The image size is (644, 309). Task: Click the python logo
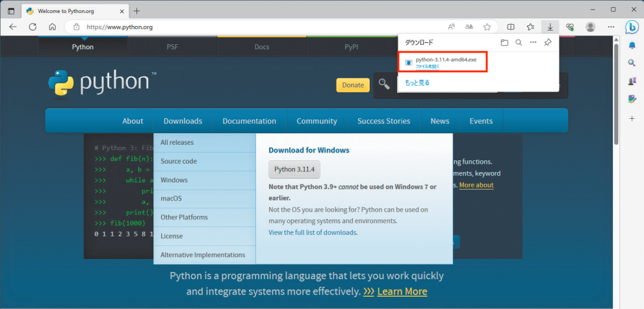click(102, 84)
